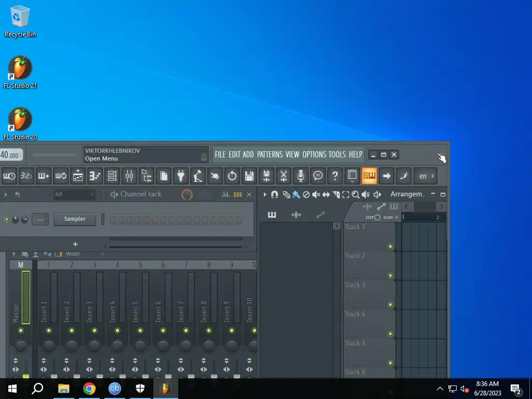This screenshot has height=399, width=532.
Task: Toggle typing keyboard to piano icon
Action: 369,176
